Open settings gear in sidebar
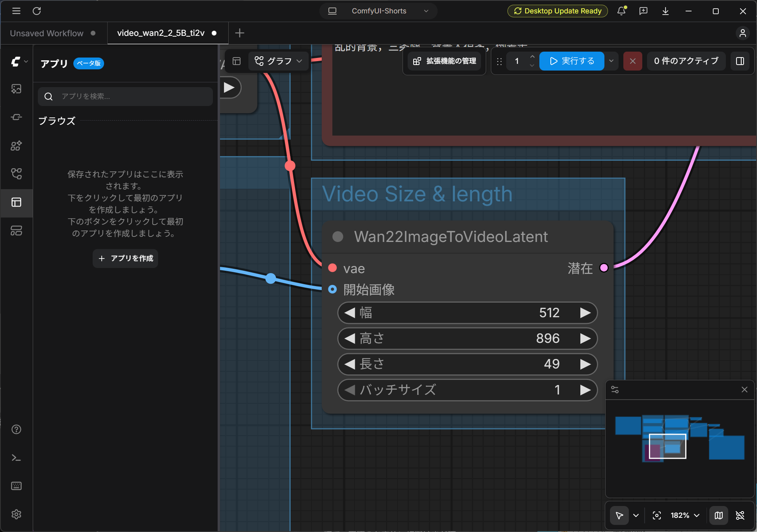This screenshot has height=532, width=757. pos(16,514)
